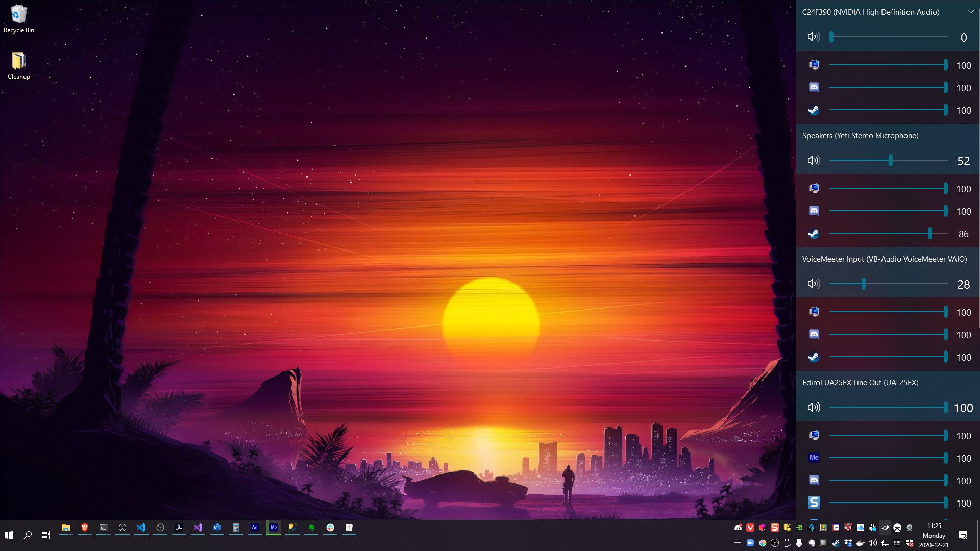Screen dimensions: 980x551
Task: Click Discord slider under VoiceMeeter Input
Action: coord(889,334)
